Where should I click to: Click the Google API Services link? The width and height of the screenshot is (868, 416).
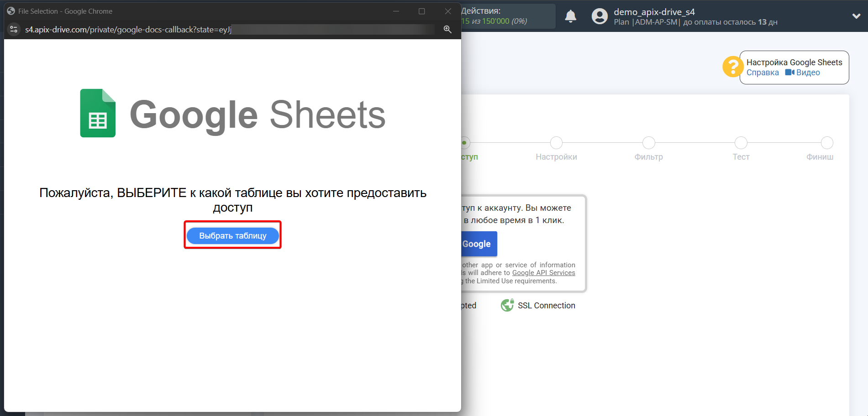tap(543, 272)
